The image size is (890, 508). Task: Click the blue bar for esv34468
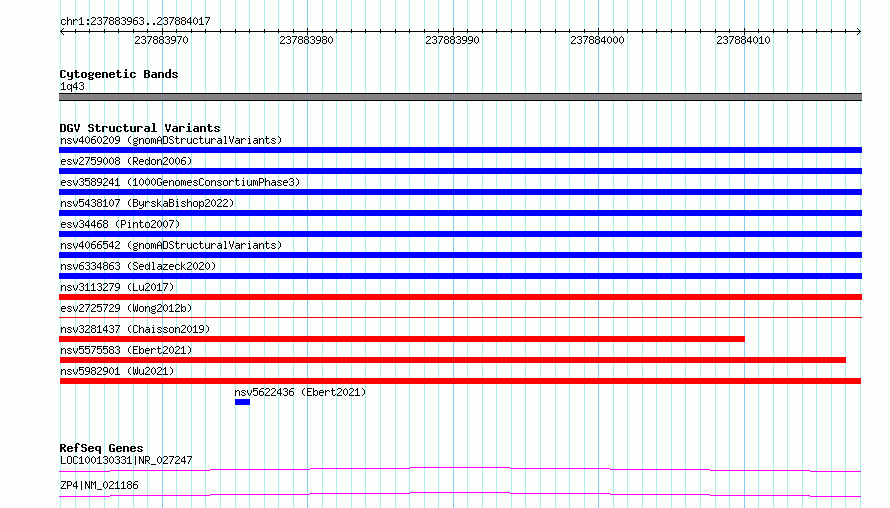[460, 234]
